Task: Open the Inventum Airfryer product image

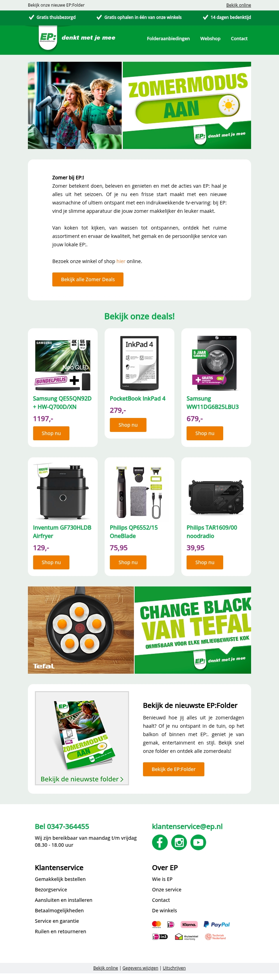Action: tap(63, 492)
